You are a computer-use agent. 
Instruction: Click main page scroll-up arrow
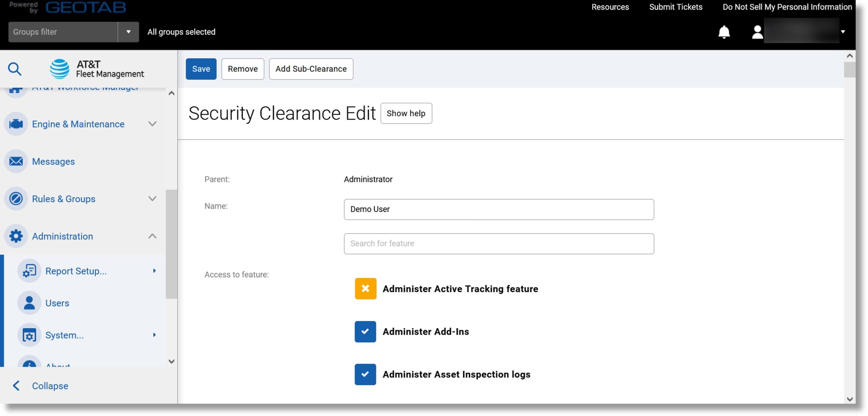click(x=849, y=56)
